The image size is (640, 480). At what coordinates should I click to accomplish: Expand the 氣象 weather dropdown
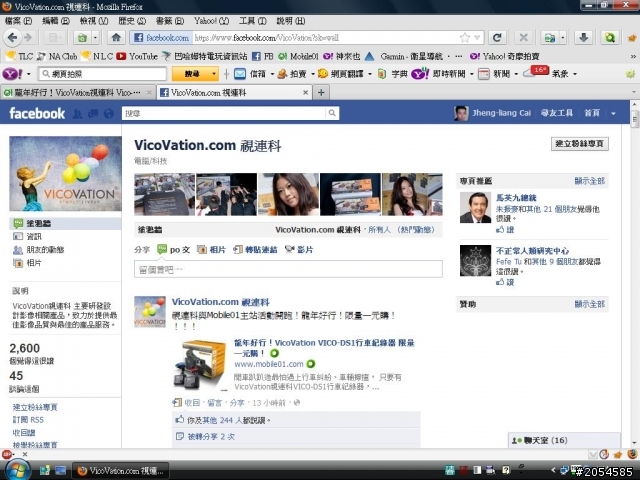[575, 74]
